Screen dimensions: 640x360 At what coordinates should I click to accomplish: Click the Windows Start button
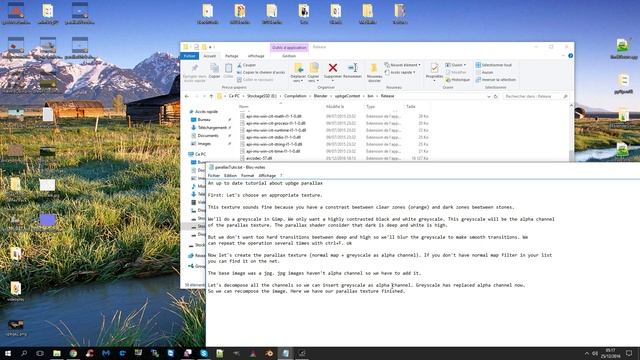point(7,353)
